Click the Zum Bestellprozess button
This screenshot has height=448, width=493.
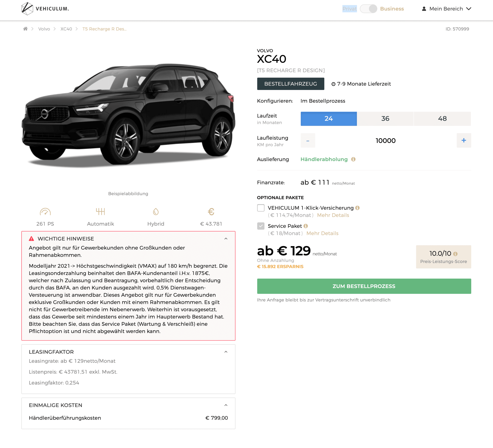(364, 286)
